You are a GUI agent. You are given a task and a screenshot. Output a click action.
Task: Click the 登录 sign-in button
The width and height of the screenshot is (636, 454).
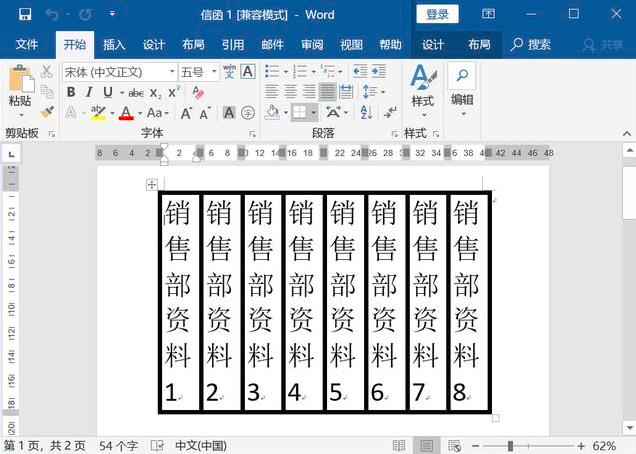[437, 14]
